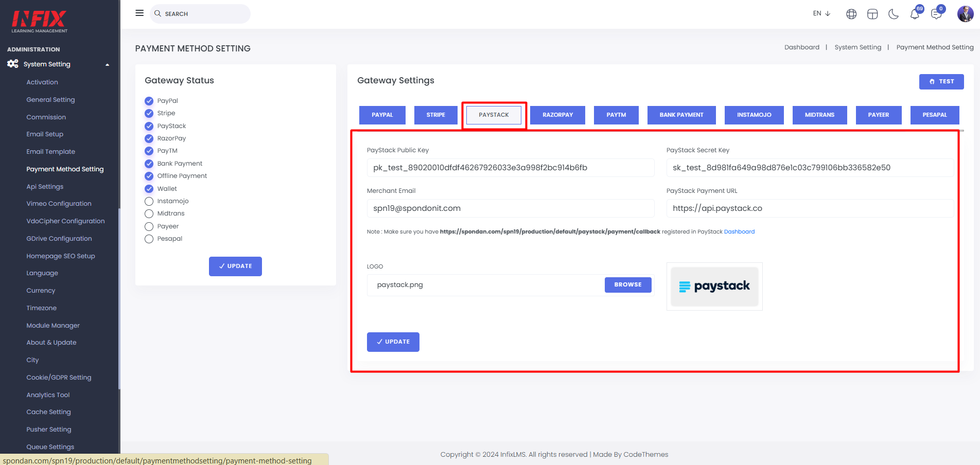Go to Dashboard breadcrumb link
This screenshot has width=980, height=465.
801,47
